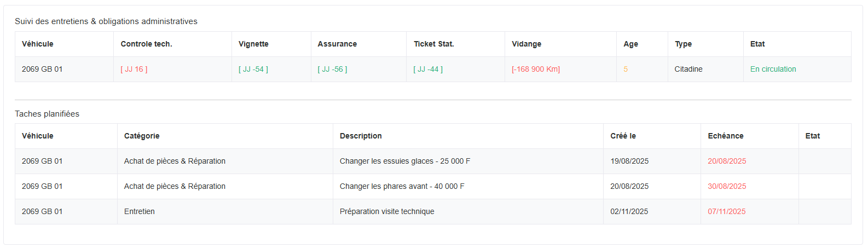Click the En circulation status text

pos(773,70)
